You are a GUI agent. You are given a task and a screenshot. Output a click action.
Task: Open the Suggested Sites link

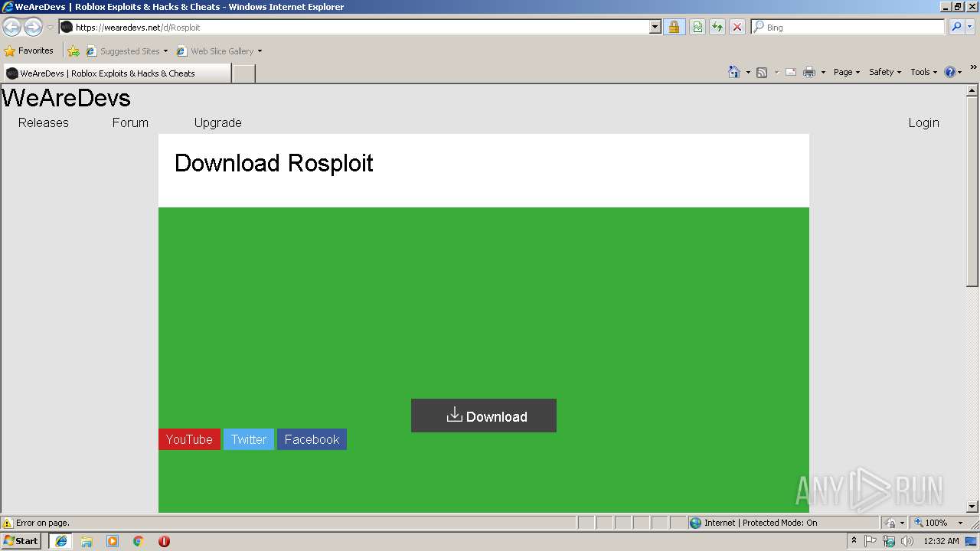coord(126,51)
